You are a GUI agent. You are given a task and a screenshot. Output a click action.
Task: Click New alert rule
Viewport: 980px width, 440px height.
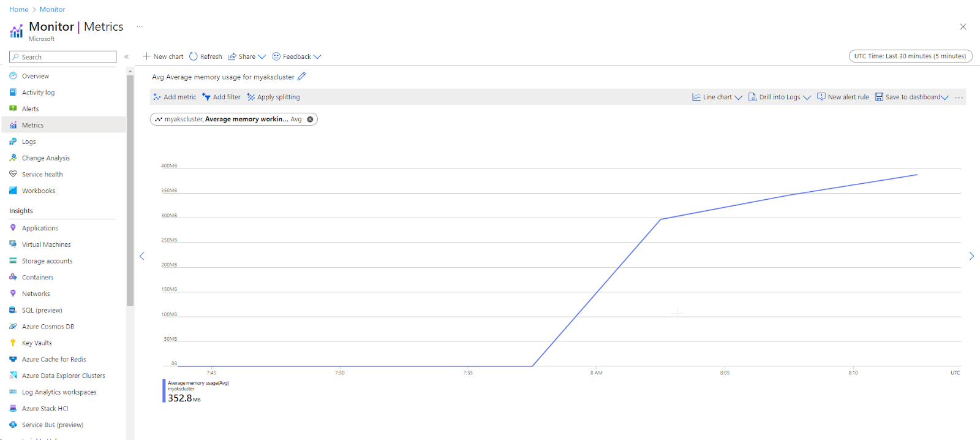[843, 97]
